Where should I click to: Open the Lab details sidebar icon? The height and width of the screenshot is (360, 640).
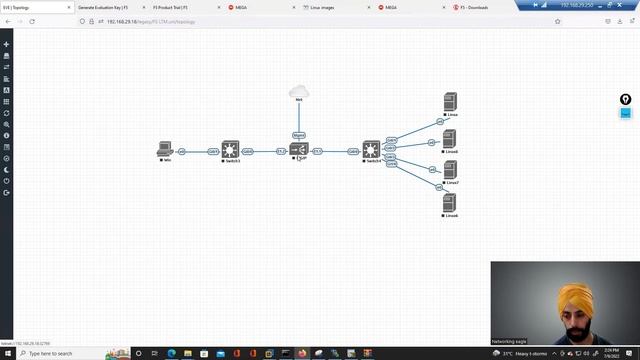[6, 147]
